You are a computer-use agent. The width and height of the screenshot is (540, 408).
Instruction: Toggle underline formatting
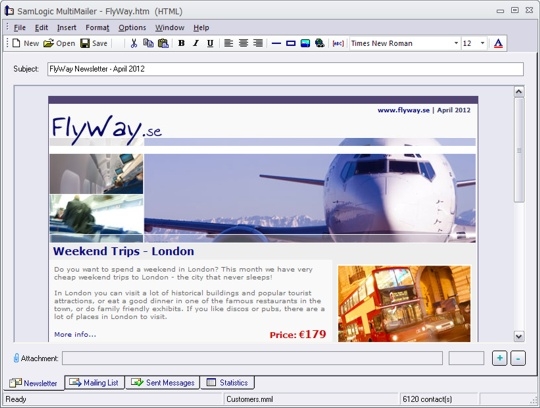coord(210,43)
